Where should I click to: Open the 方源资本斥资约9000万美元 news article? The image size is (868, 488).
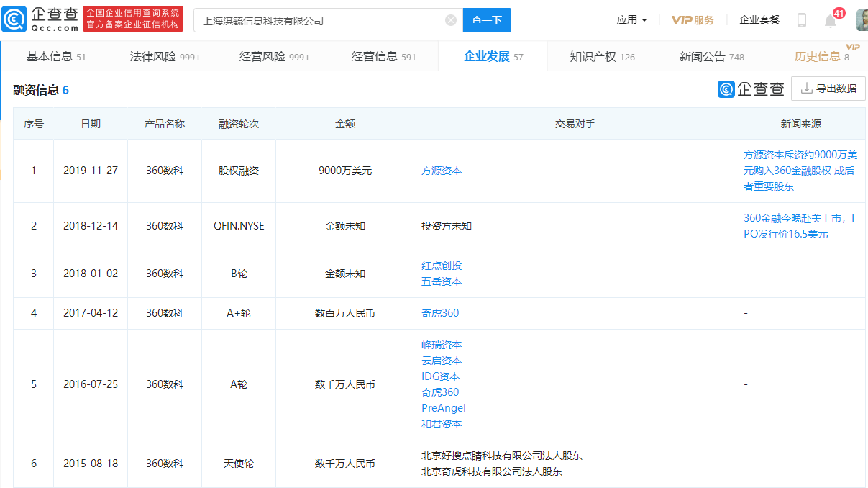800,171
